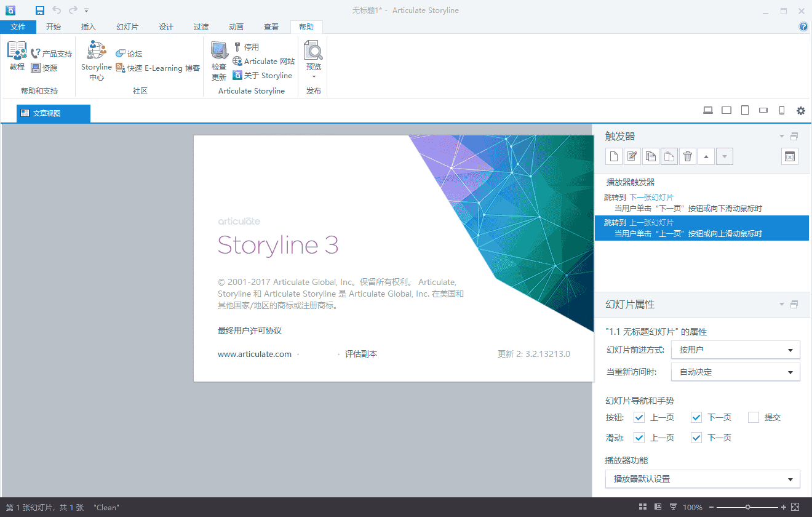This screenshot has width=812, height=517.
Task: Select phone portrait preview icon
Action: (x=782, y=111)
